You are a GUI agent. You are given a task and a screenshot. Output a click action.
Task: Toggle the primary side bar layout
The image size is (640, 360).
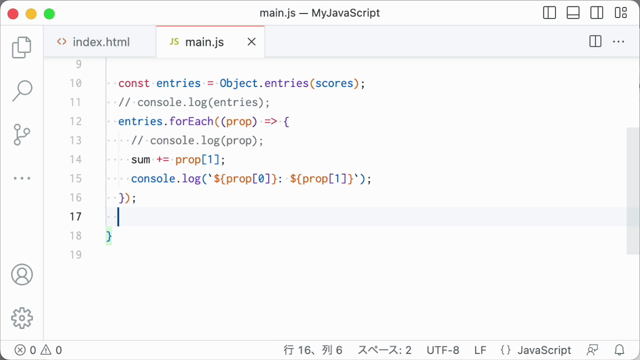click(549, 13)
